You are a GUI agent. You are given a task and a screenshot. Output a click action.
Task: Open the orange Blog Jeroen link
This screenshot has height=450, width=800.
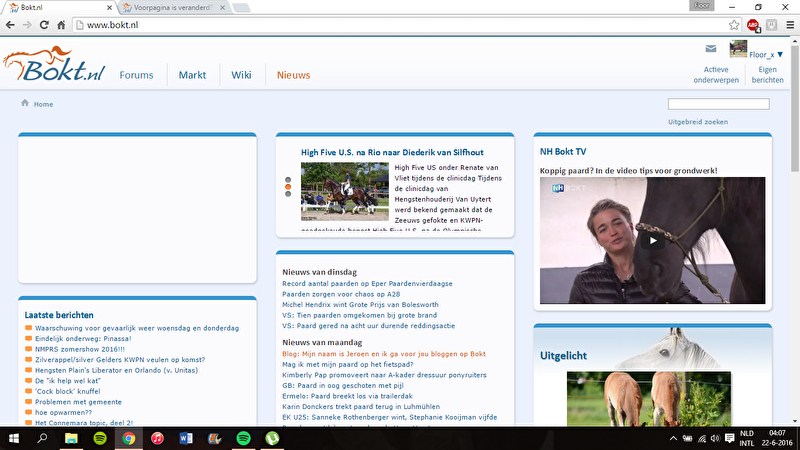[384, 354]
